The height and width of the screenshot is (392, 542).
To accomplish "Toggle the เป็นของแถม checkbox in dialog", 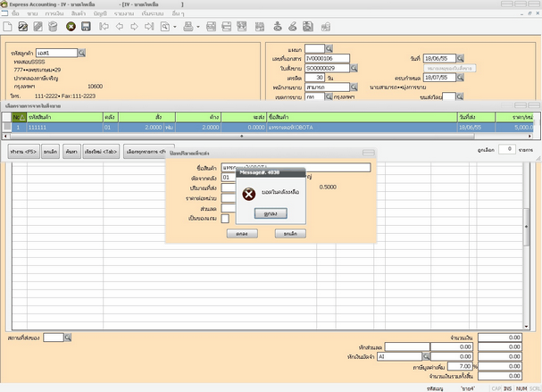I will click(225, 218).
